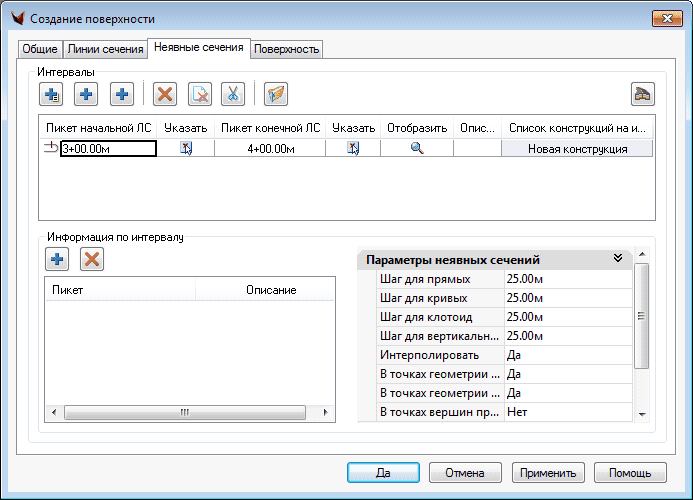Click the document-with-X clear icon in Интервалы

[200, 95]
